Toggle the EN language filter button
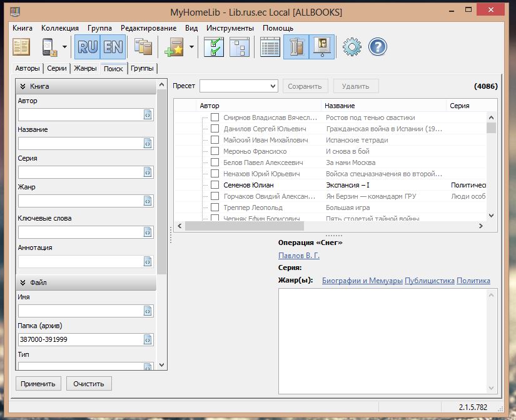The width and height of the screenshot is (516, 420). (113, 47)
